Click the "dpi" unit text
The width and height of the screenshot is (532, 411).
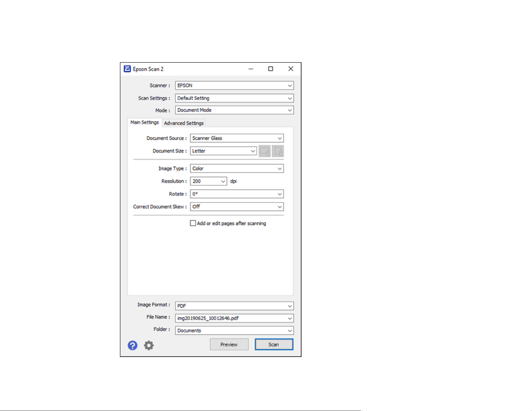234,181
